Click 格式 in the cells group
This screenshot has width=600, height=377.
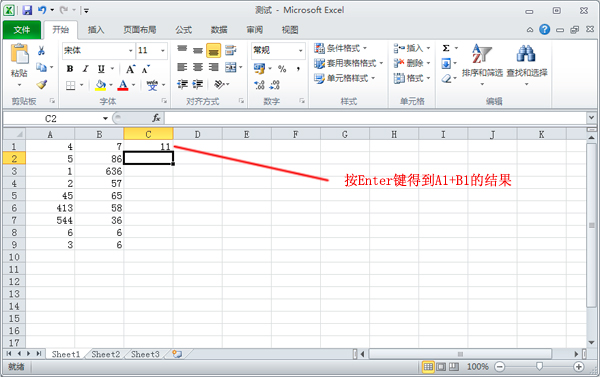pos(412,78)
